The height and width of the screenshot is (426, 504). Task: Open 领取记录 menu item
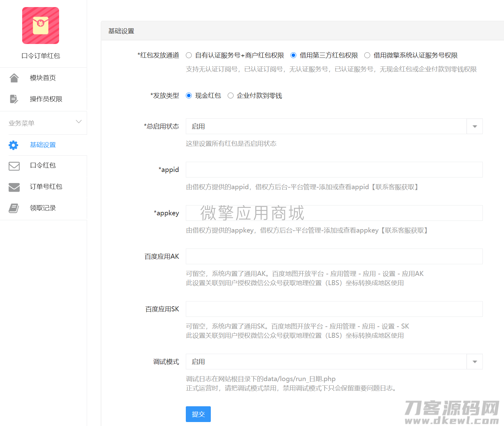click(x=43, y=208)
